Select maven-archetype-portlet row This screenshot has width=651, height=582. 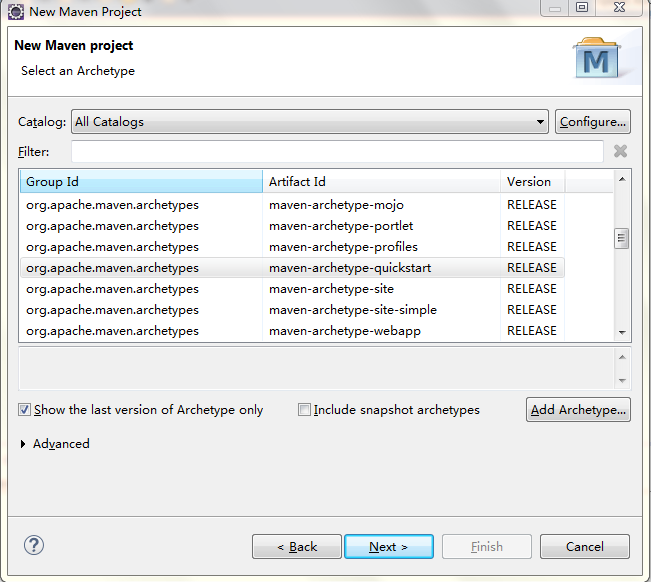292,226
